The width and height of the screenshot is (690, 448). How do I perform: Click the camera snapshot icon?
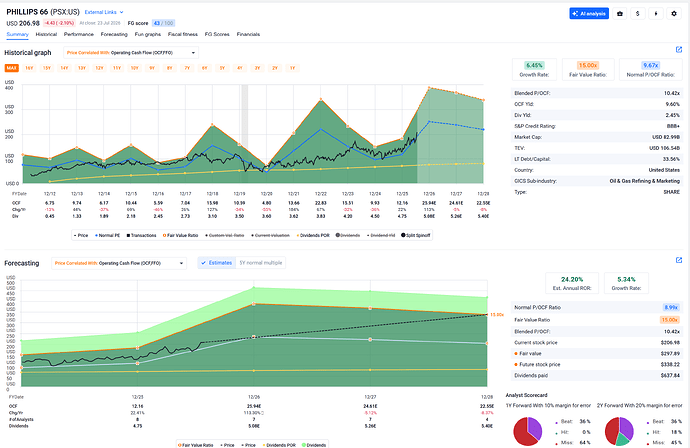620,14
